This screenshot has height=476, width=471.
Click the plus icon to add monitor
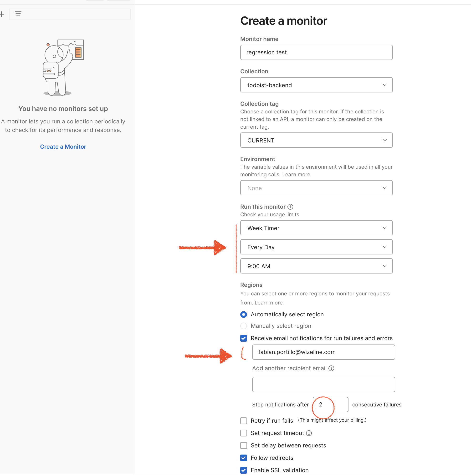pyautogui.click(x=2, y=14)
